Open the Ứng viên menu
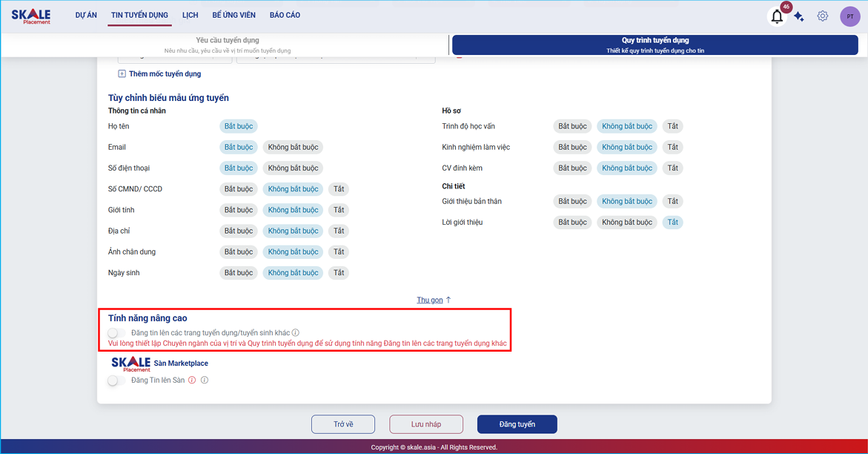868x454 pixels. tap(233, 15)
